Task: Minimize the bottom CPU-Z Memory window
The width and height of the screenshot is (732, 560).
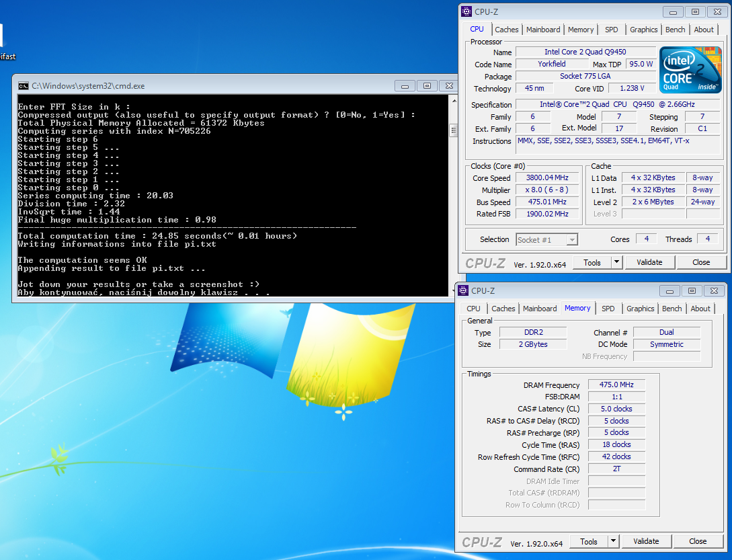Action: [x=669, y=291]
